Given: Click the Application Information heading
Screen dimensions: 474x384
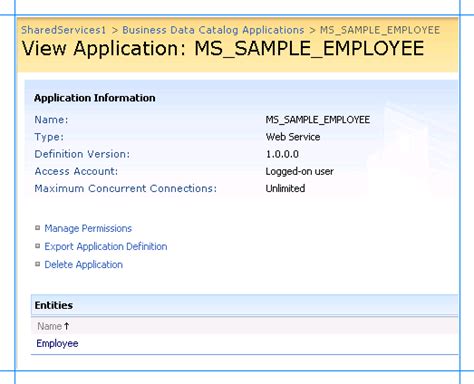Looking at the screenshot, I should pyautogui.click(x=95, y=98).
